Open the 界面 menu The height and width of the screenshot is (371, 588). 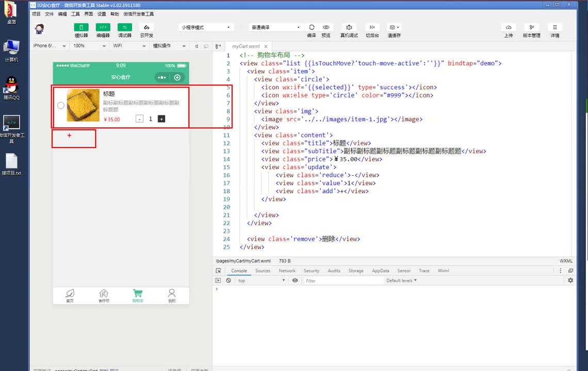(x=89, y=14)
